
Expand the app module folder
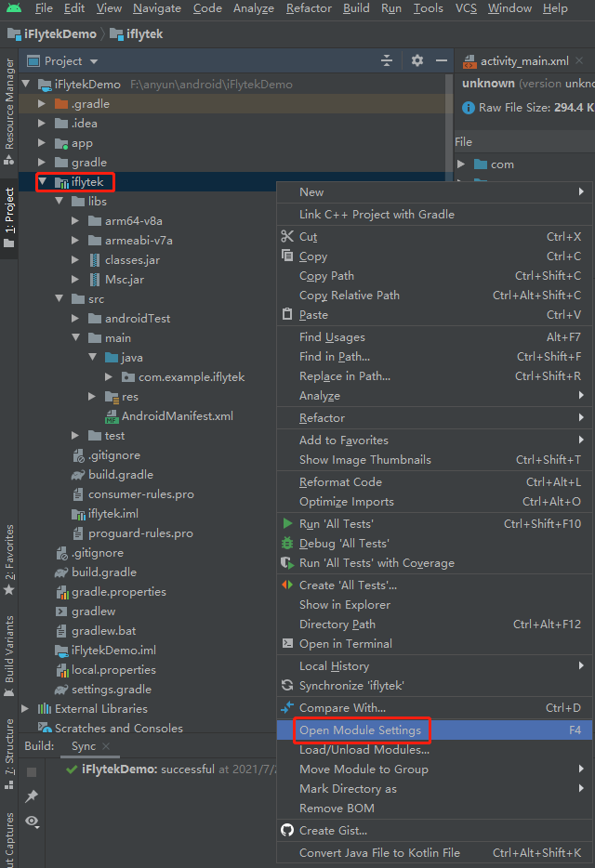[x=42, y=143]
